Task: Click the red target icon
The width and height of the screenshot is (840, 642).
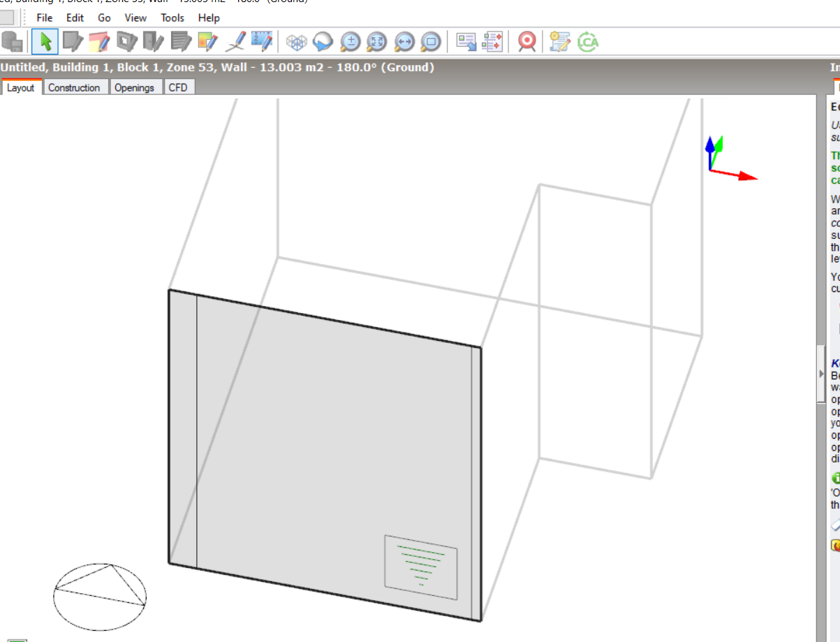Action: coord(527,42)
